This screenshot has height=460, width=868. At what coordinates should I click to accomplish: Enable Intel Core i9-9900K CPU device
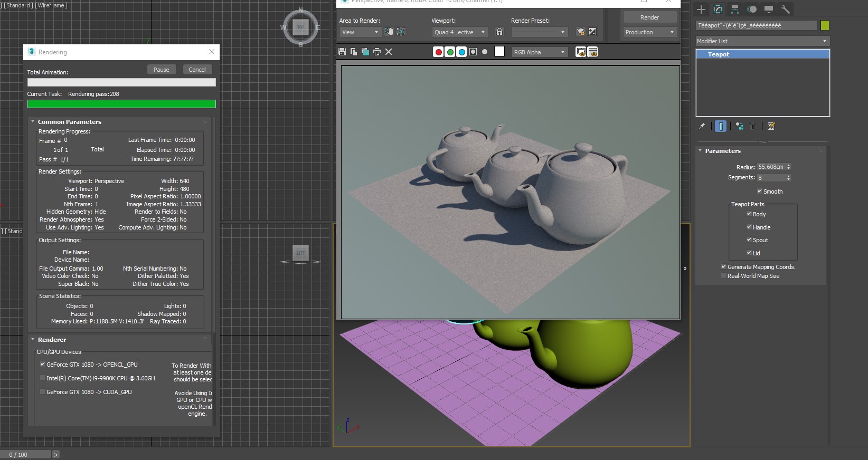pyautogui.click(x=43, y=378)
